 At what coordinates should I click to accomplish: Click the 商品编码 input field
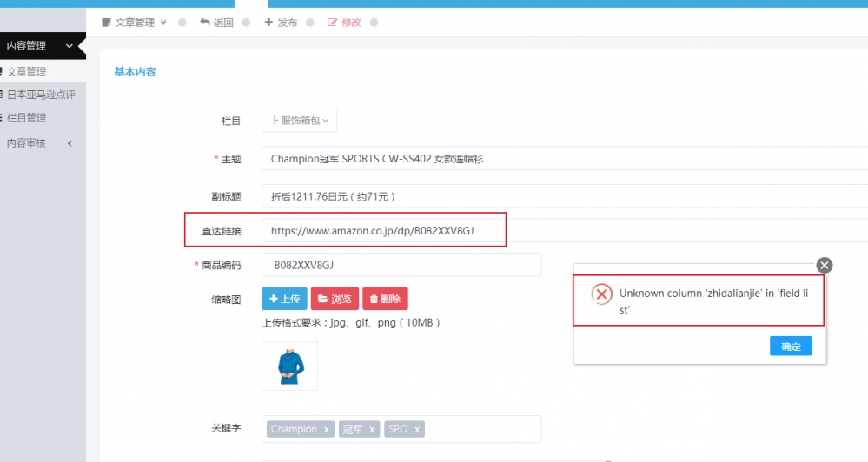401,265
